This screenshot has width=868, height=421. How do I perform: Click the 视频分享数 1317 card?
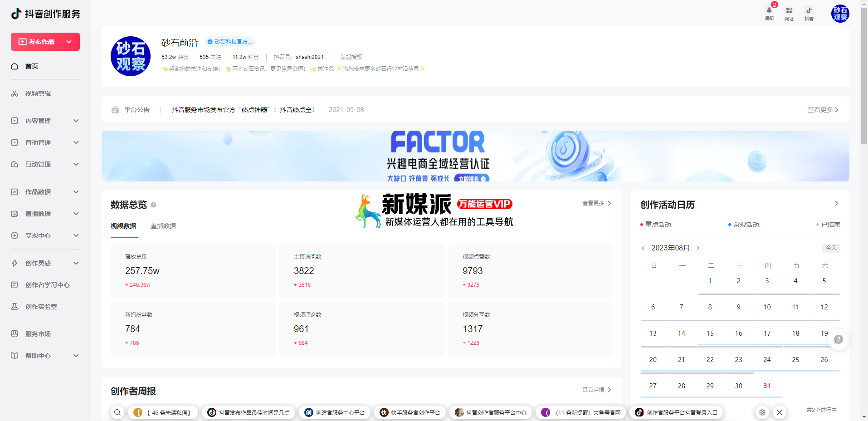click(x=531, y=329)
